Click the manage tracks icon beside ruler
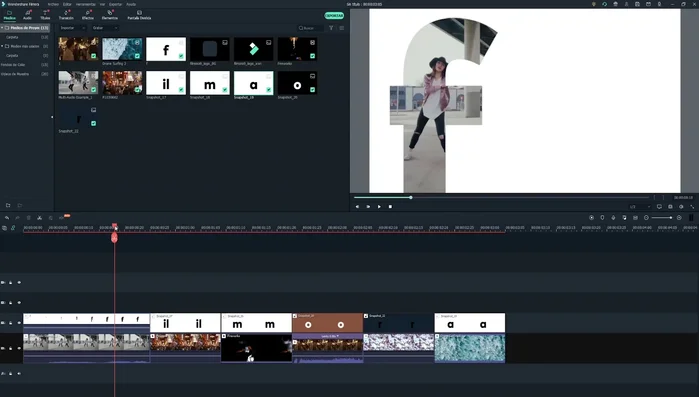The height and width of the screenshot is (397, 699). pyautogui.click(x=4, y=228)
